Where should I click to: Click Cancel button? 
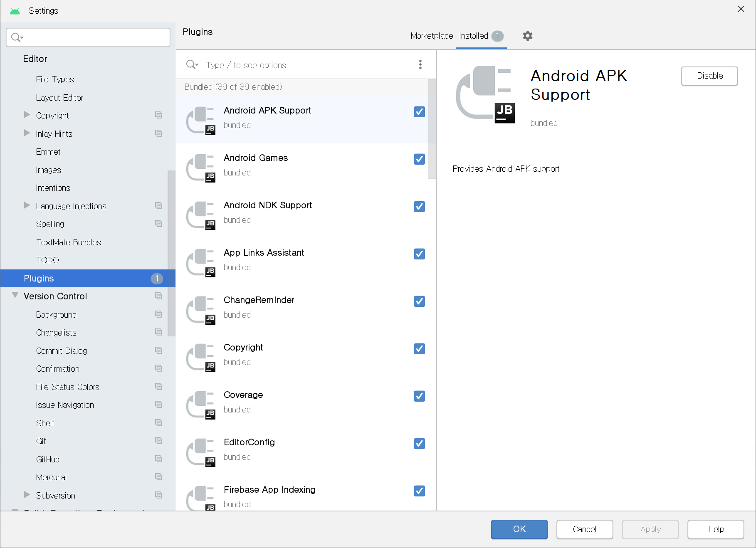click(x=585, y=529)
